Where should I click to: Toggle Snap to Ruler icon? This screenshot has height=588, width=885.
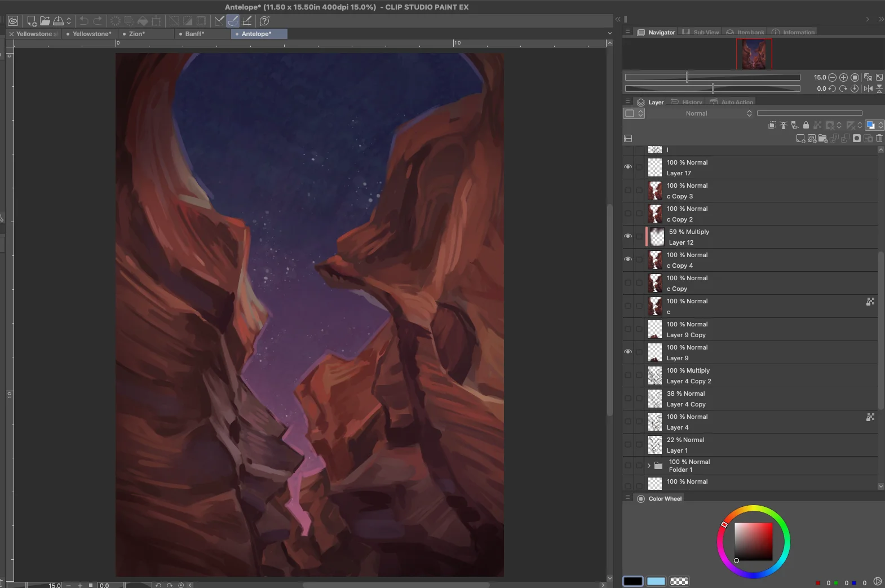pos(219,21)
